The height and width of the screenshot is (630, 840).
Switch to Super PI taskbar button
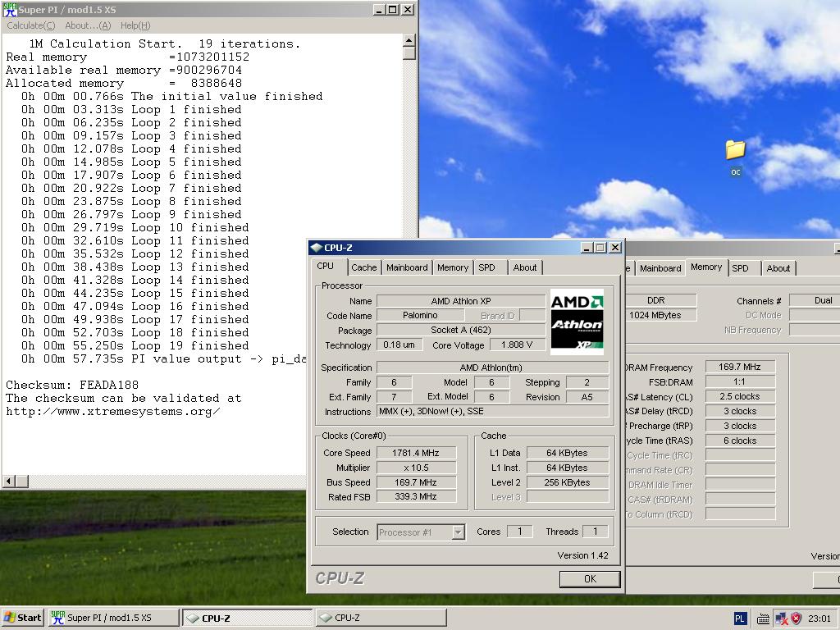113,618
